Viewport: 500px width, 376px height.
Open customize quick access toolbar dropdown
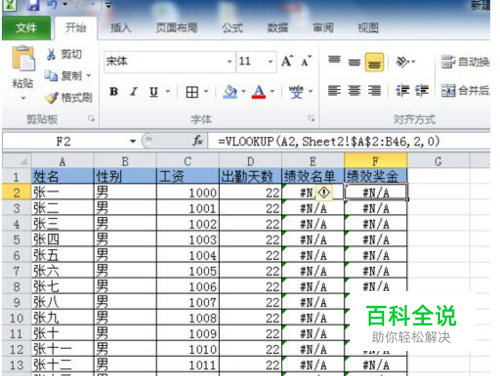click(x=108, y=5)
